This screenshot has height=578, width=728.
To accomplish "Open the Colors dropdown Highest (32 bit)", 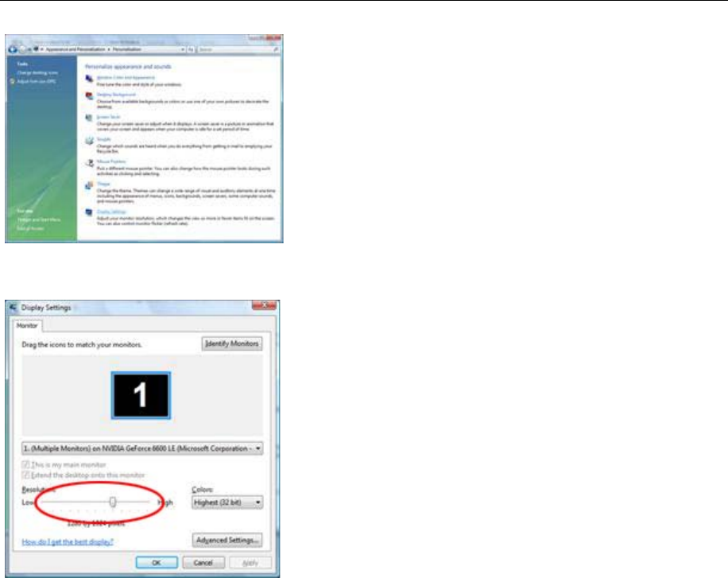I will tap(227, 502).
